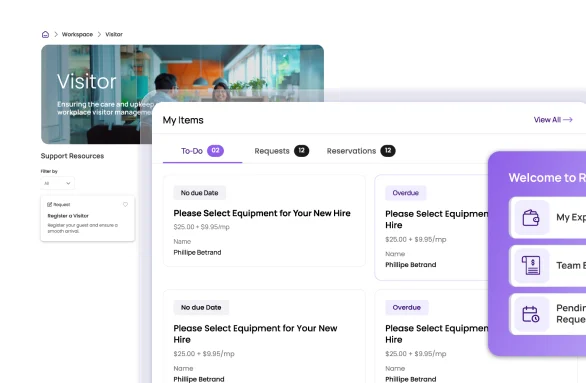Click Workspace in the breadcrumb

click(x=77, y=34)
